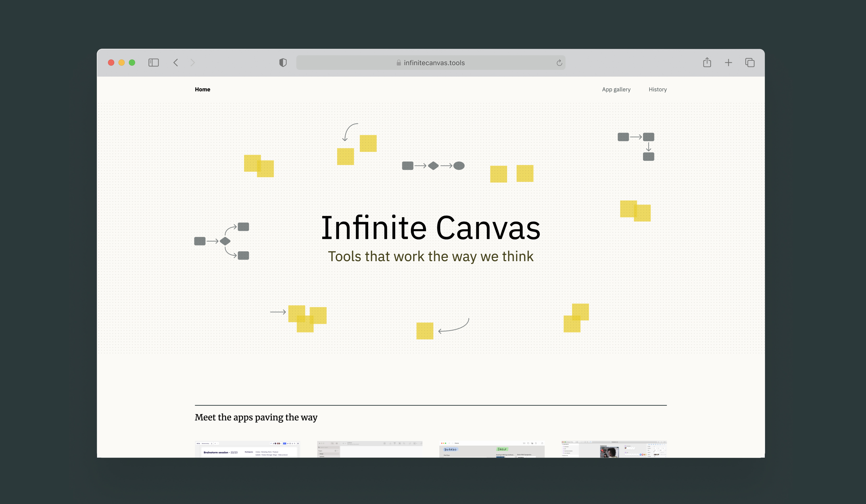This screenshot has height=504, width=866.
Task: Show the tab overview icon
Action: (749, 63)
